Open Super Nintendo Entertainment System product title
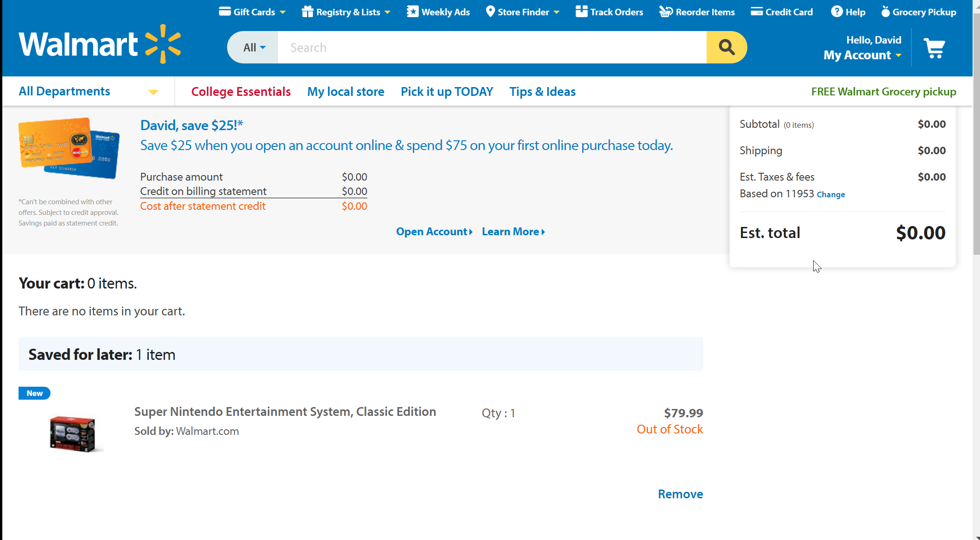The width and height of the screenshot is (980, 540). [285, 412]
